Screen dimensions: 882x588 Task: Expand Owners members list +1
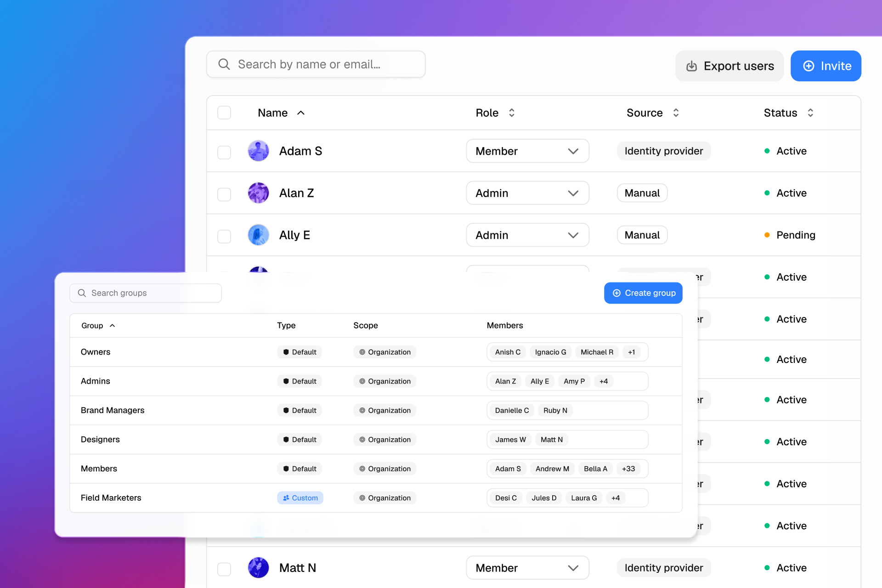632,352
